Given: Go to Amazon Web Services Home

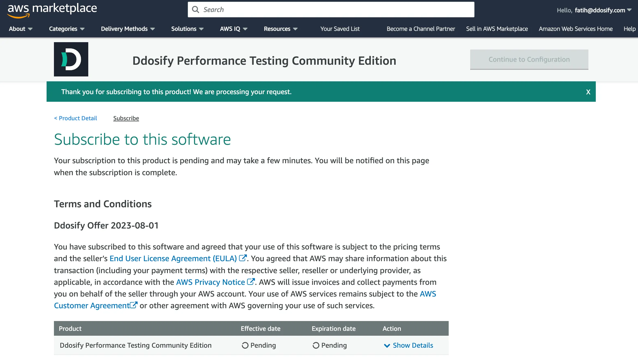Looking at the screenshot, I should pos(576,29).
